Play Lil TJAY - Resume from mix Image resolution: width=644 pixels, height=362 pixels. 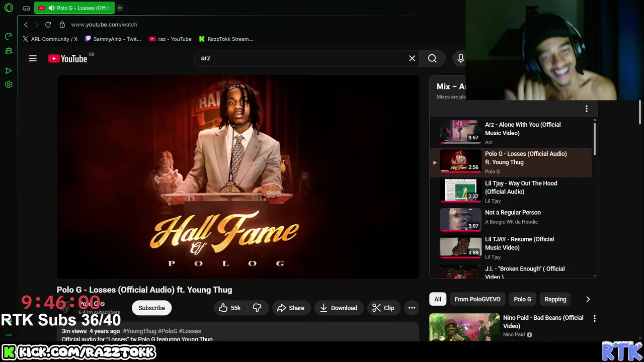coord(511,247)
